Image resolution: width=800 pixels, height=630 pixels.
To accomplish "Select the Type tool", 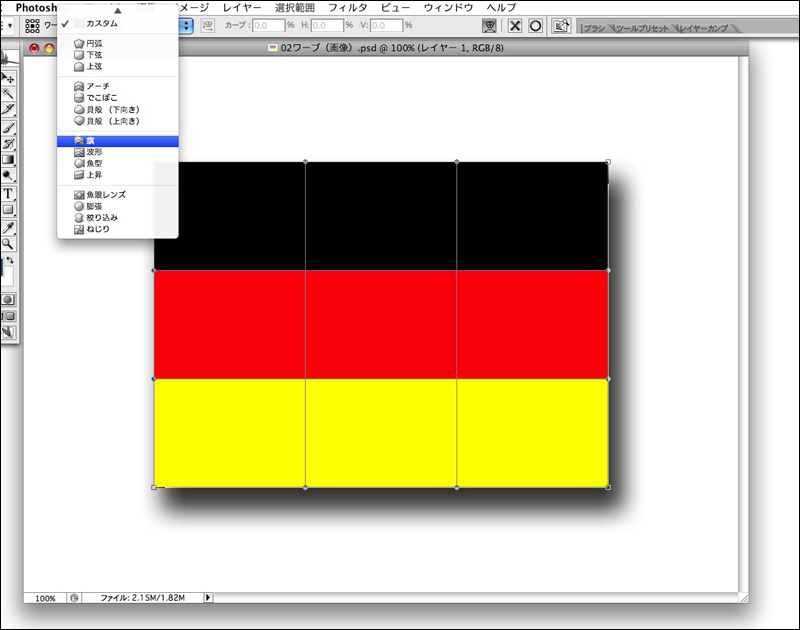I will click(x=8, y=193).
